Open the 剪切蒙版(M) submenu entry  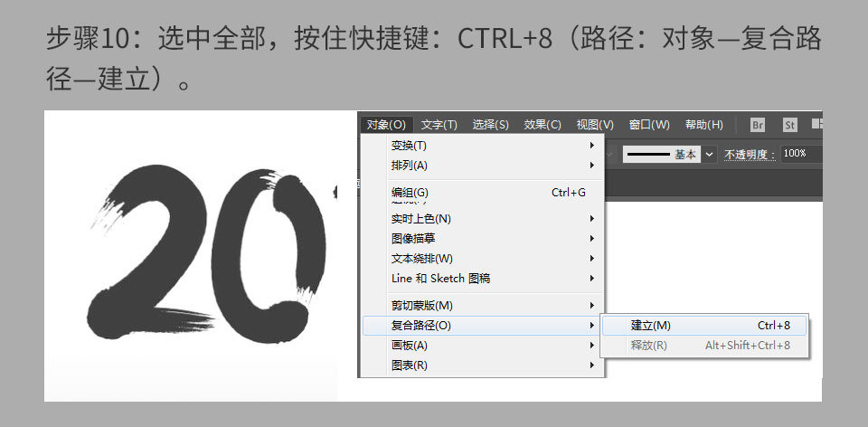coord(482,306)
